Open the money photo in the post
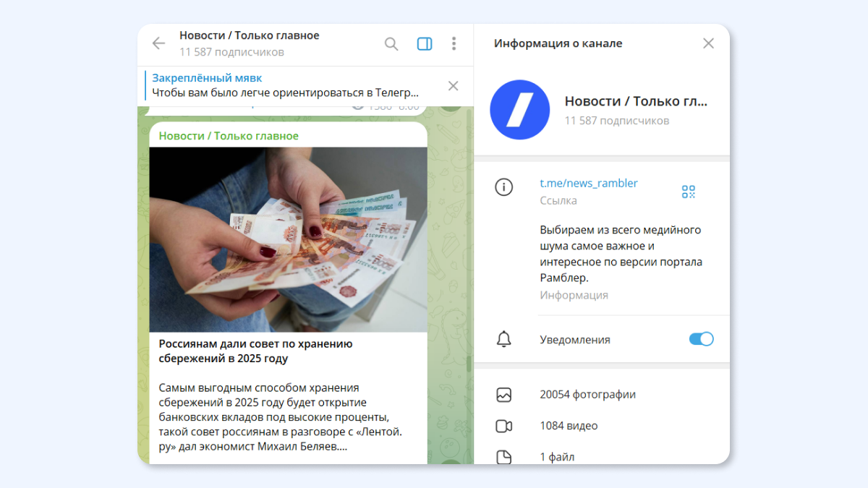Image resolution: width=868 pixels, height=488 pixels. tap(289, 240)
